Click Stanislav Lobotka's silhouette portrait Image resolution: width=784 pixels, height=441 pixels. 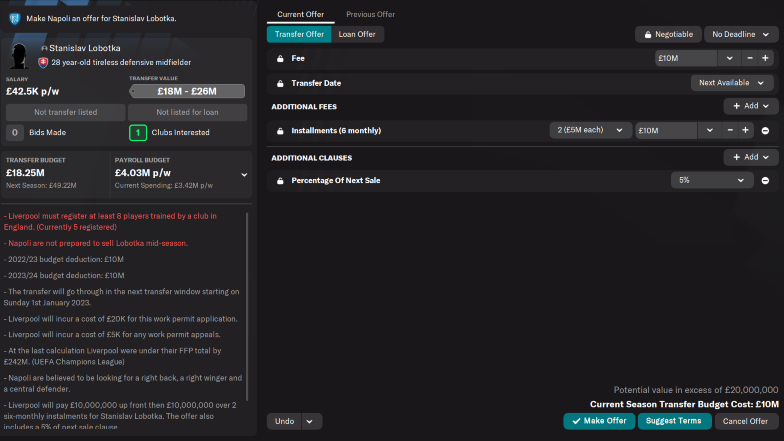tap(20, 56)
